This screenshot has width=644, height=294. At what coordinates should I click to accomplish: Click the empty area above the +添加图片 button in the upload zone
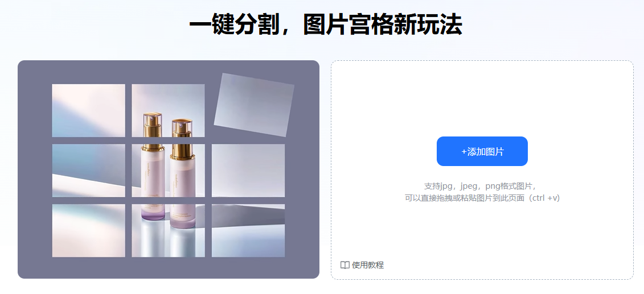[482, 98]
